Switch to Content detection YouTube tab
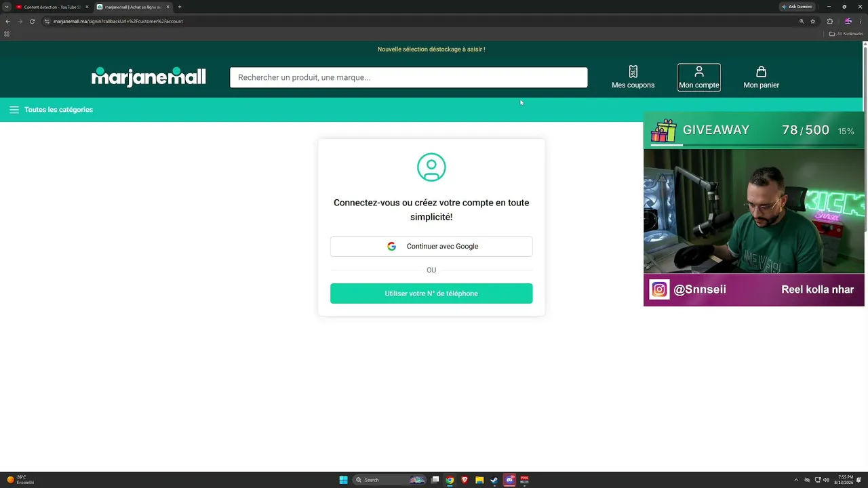The image size is (868, 488). pos(52,7)
